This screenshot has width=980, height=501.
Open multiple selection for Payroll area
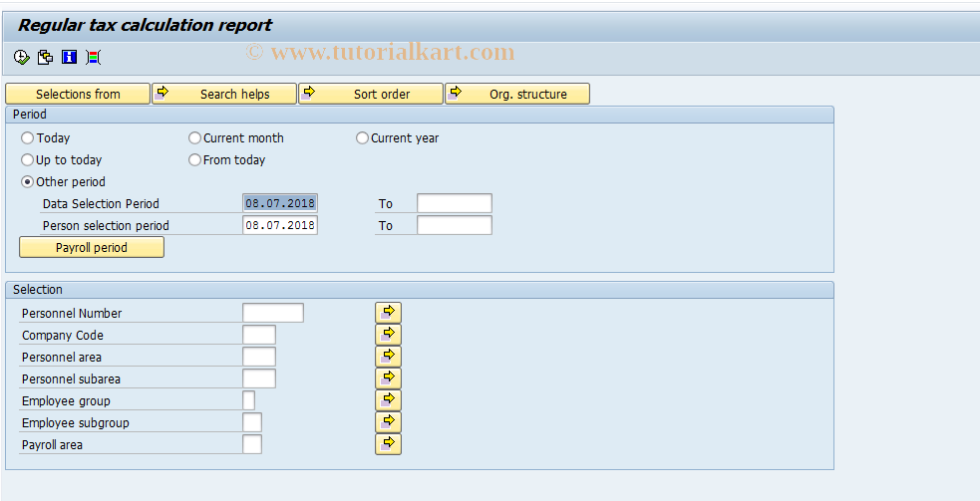click(388, 444)
